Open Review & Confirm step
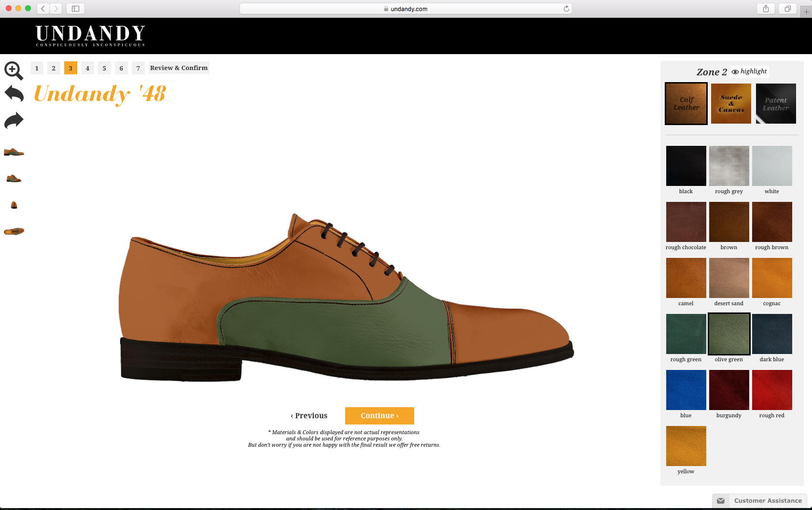 (x=179, y=68)
